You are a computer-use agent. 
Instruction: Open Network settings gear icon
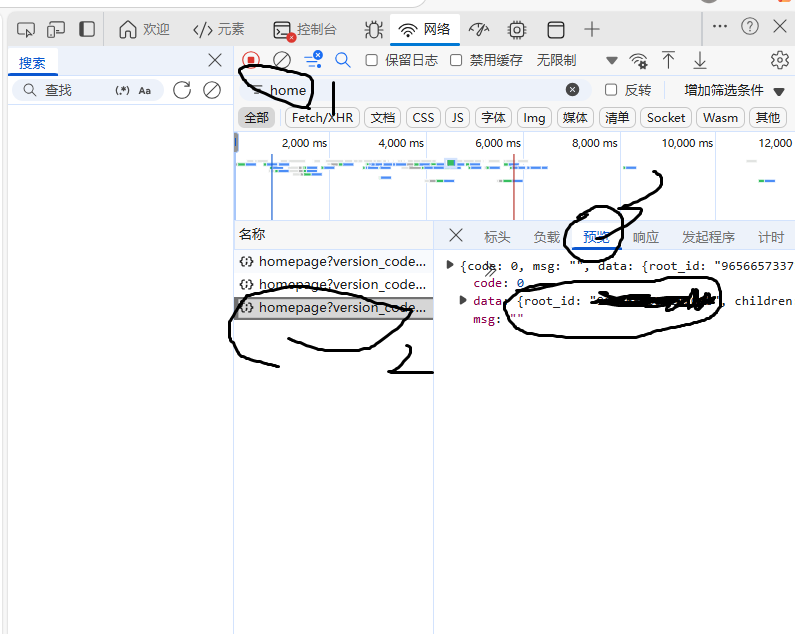tap(779, 60)
